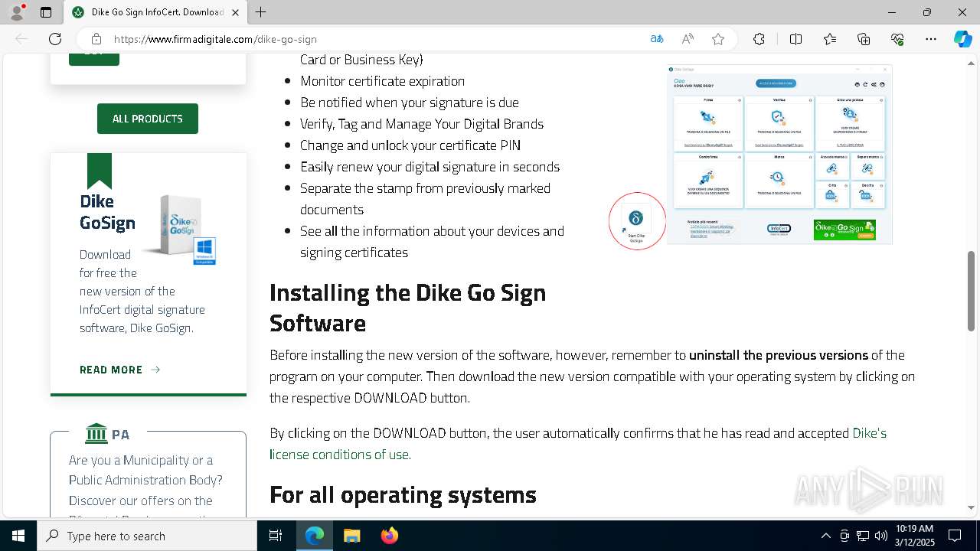The width and height of the screenshot is (980, 551).
Task: Click circled Start Dike GoSign shortcut icon
Action: click(636, 221)
